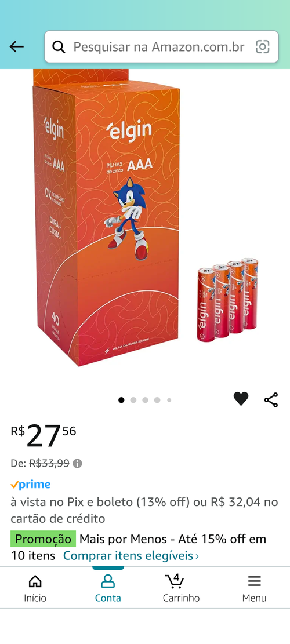Select the third image carousel dot

click(x=145, y=400)
